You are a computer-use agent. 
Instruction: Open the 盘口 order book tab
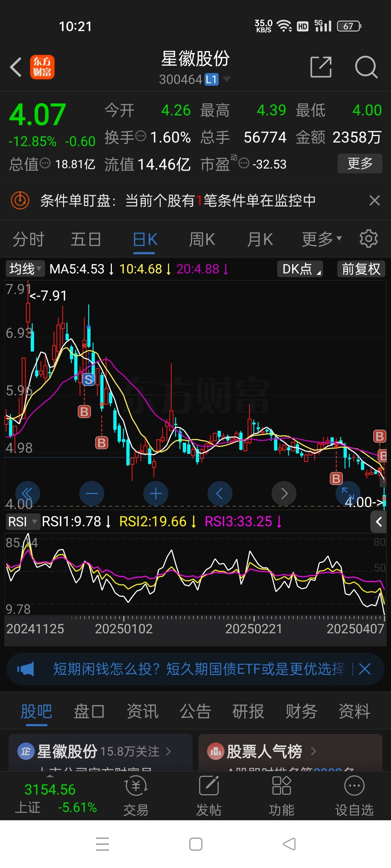[x=89, y=711]
